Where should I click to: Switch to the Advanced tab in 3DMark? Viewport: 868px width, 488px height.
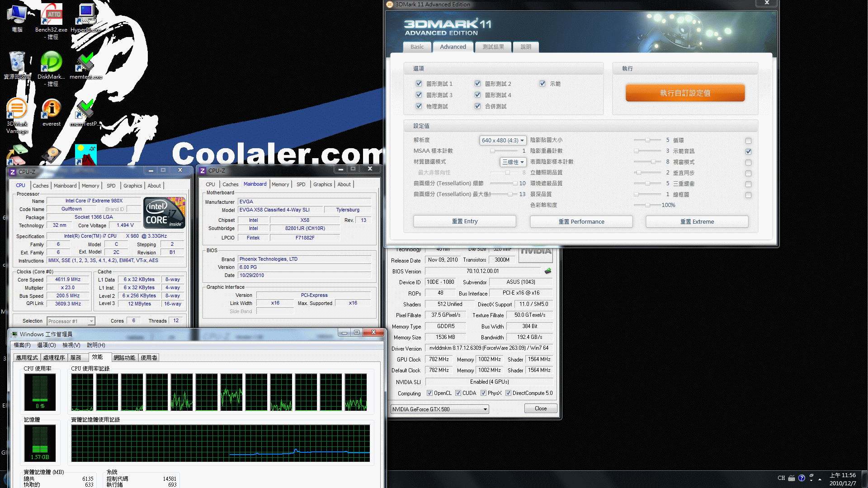[x=453, y=47]
